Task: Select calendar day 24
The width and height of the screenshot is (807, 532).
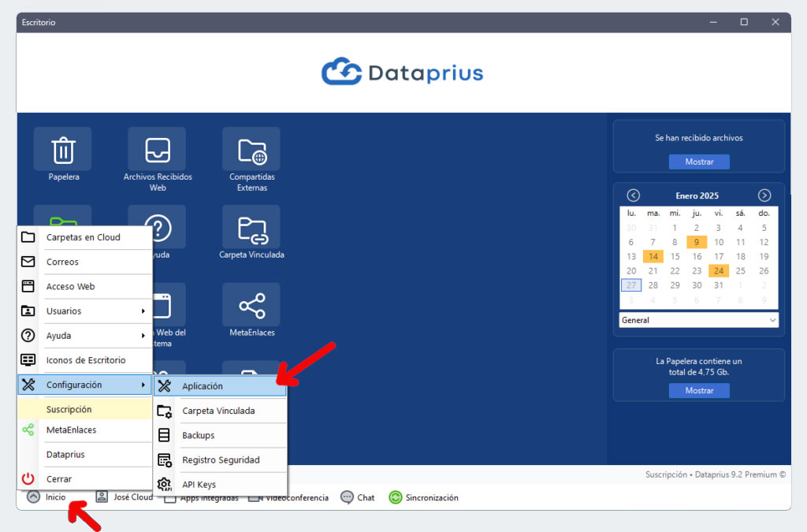Action: [x=719, y=270]
